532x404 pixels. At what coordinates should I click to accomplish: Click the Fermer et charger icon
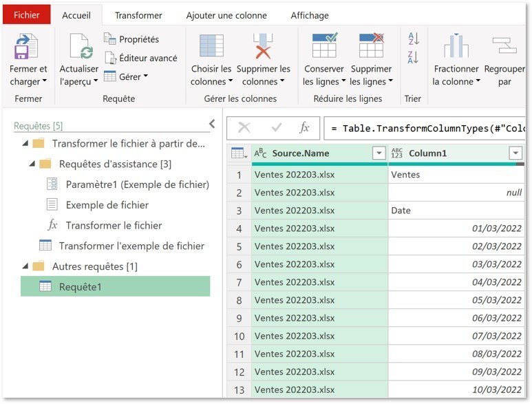click(26, 46)
